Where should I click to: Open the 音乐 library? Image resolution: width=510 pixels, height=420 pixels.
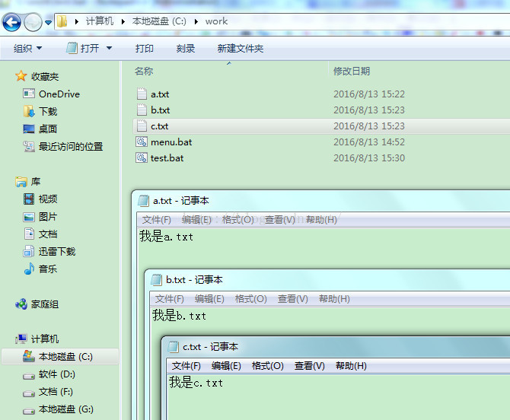click(x=40, y=269)
